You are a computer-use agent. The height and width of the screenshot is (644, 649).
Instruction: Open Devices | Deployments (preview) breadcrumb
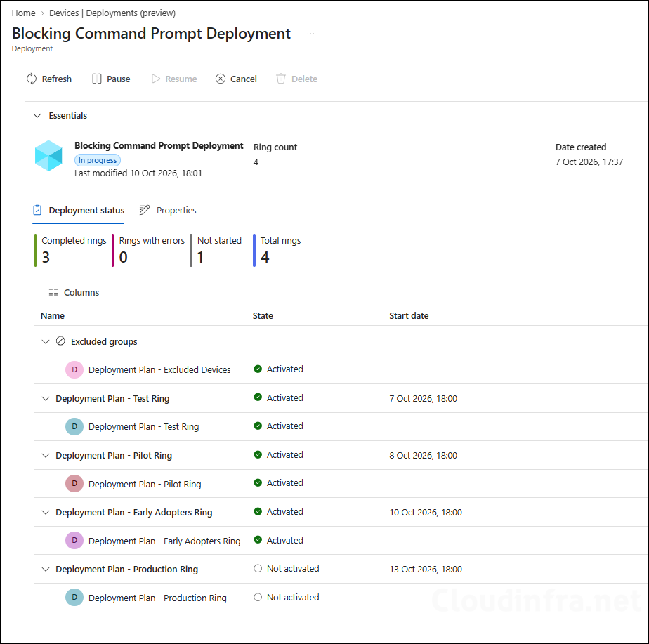[112, 13]
